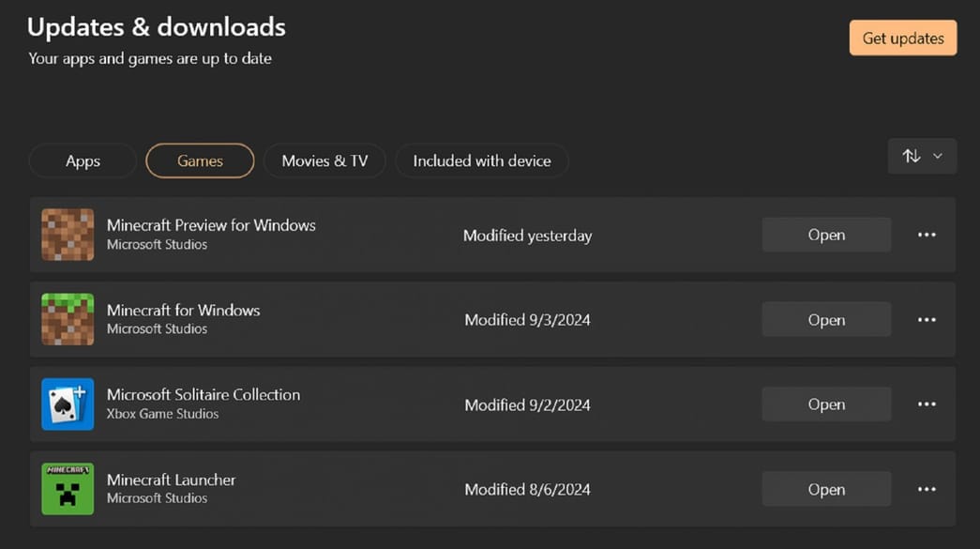This screenshot has height=549, width=980.
Task: Select the Movies & TV tab
Action: 324,160
